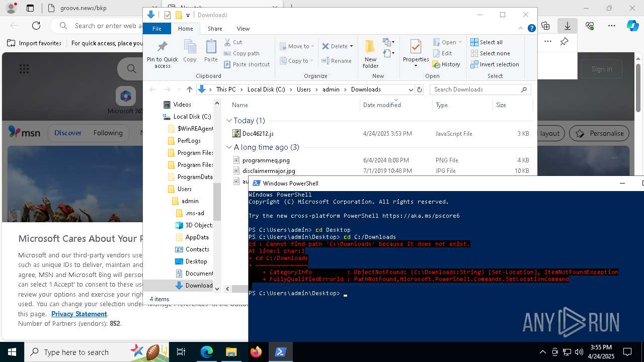Click the Copy ribbon button
The image size is (644, 362).
click(x=190, y=51)
